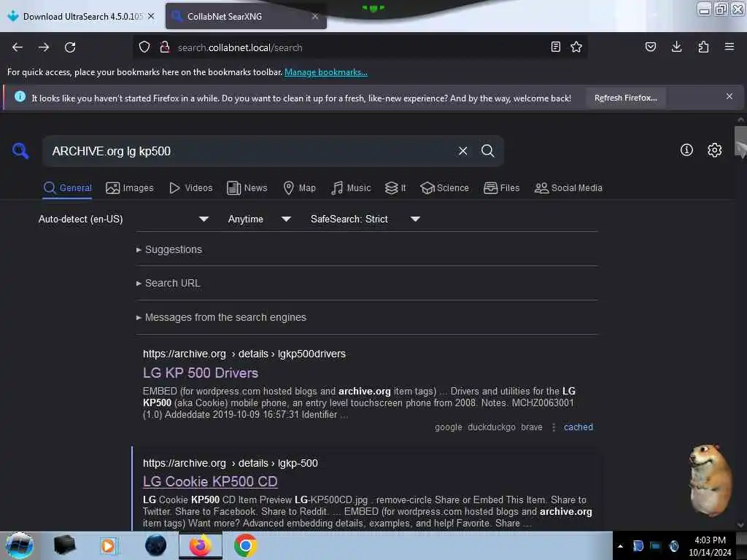Select the General search category
The image size is (747, 560).
click(x=67, y=188)
